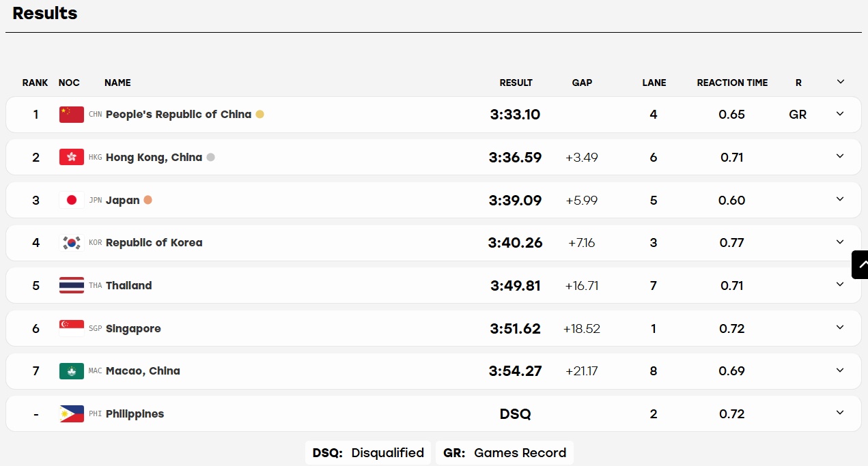The height and width of the screenshot is (466, 868).
Task: Click the Philippines flag icon
Action: click(x=72, y=413)
